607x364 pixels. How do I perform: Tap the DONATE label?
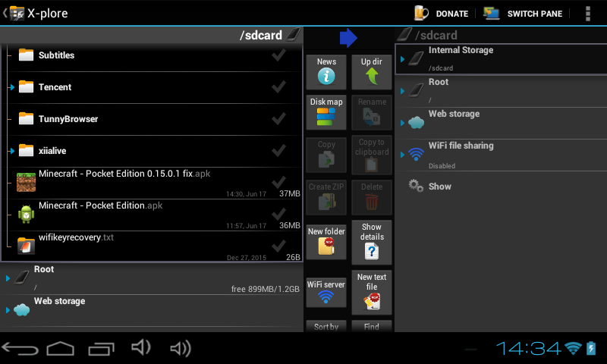pos(451,14)
